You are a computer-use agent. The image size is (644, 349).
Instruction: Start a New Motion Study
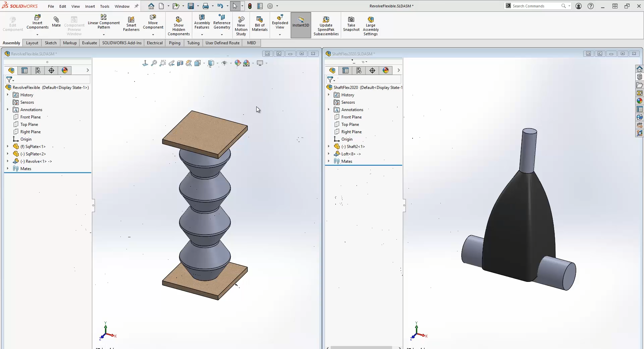[x=241, y=26]
